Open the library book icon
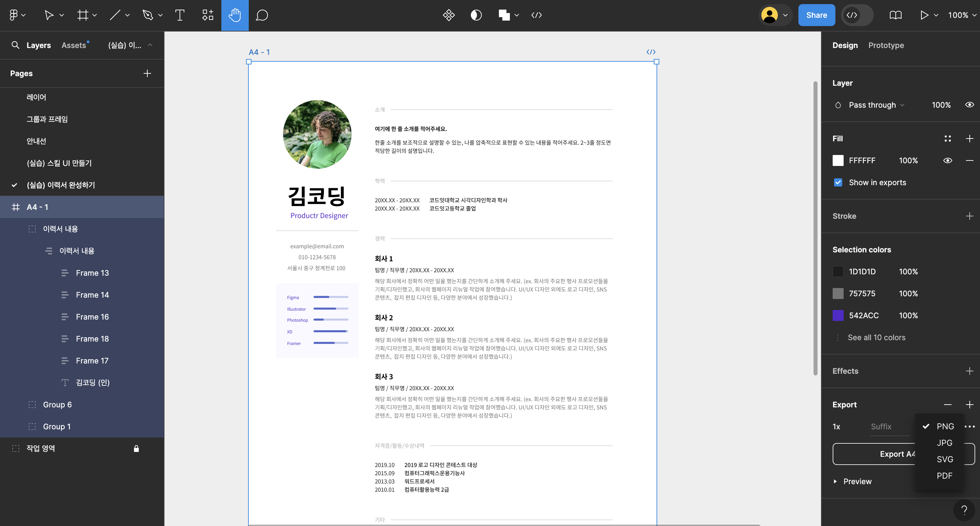 pyautogui.click(x=896, y=15)
